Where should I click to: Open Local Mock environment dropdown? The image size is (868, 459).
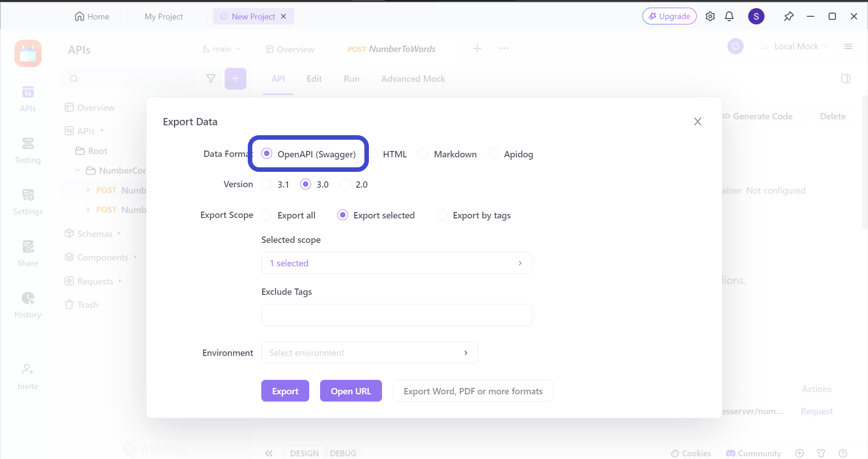pos(795,46)
